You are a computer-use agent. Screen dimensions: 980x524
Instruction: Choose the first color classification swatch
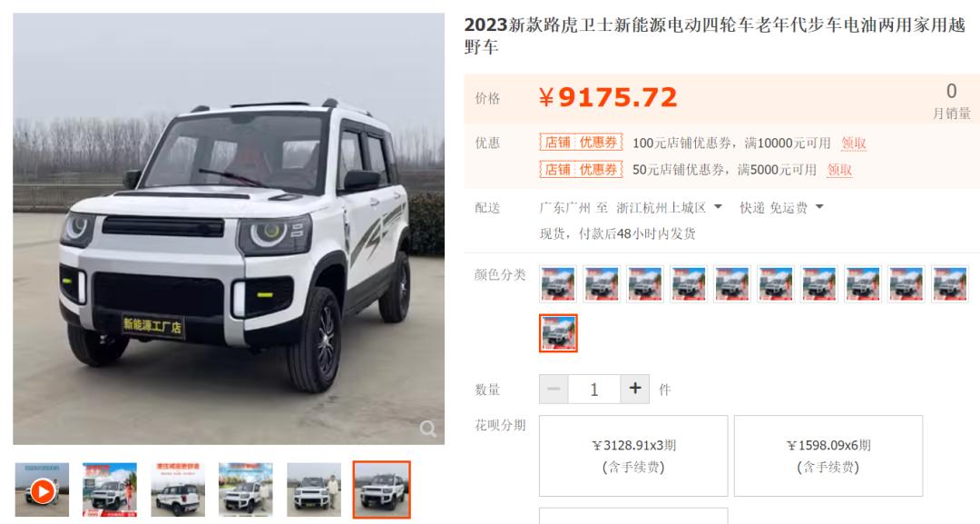[x=558, y=284]
